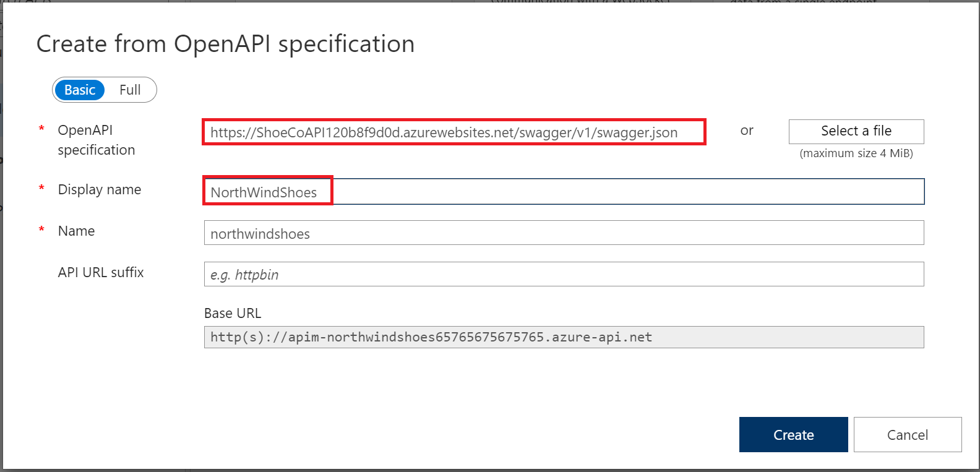Click the Name field containing northwindshoes
The height and width of the screenshot is (472, 980).
coord(563,233)
